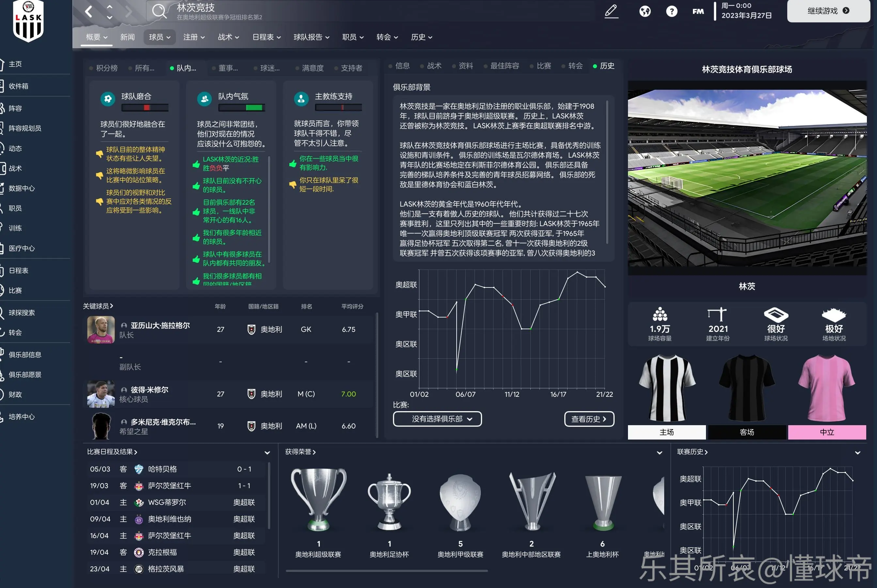
Task: Open the 新闻 tab
Action: (x=127, y=37)
